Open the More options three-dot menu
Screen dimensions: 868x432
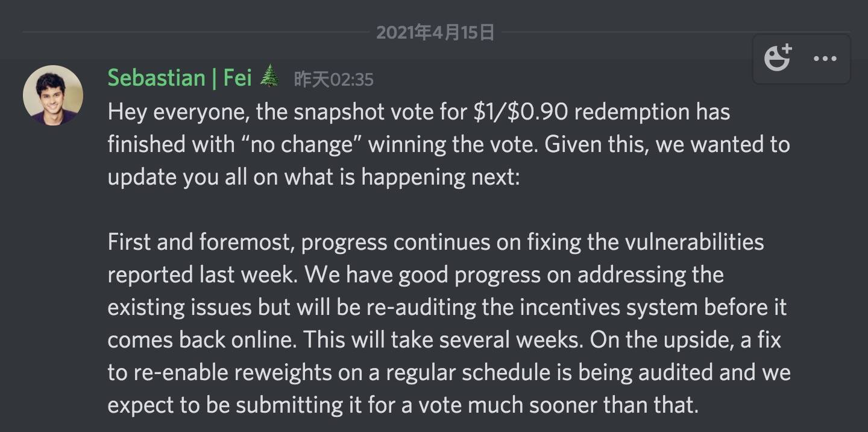(x=825, y=59)
